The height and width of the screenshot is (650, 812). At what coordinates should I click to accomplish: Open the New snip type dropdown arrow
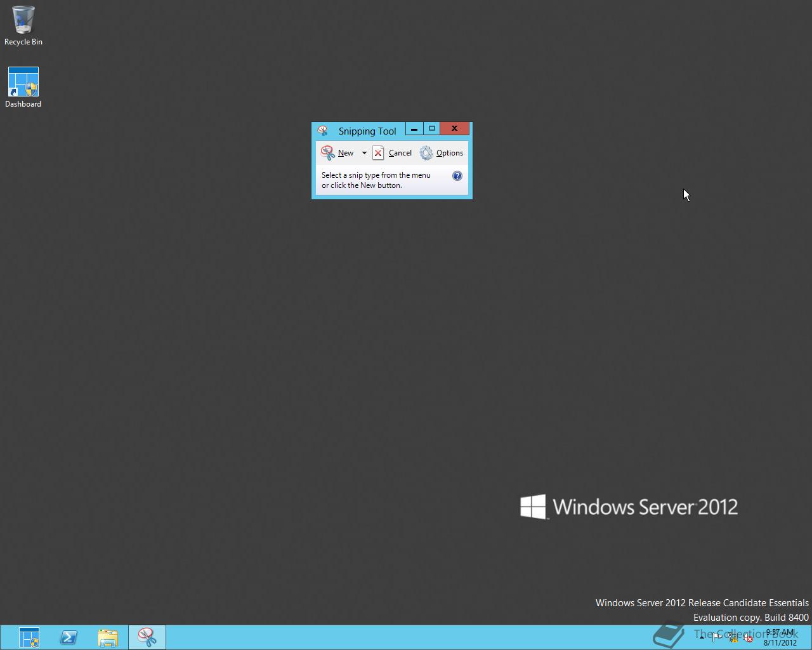[x=364, y=153]
